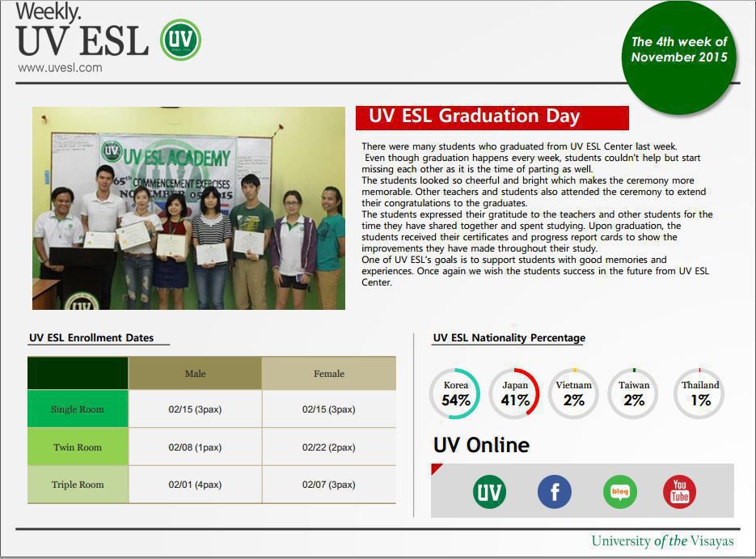The height and width of the screenshot is (559, 756).
Task: Click the dark green empty table header cell
Action: click(x=78, y=373)
